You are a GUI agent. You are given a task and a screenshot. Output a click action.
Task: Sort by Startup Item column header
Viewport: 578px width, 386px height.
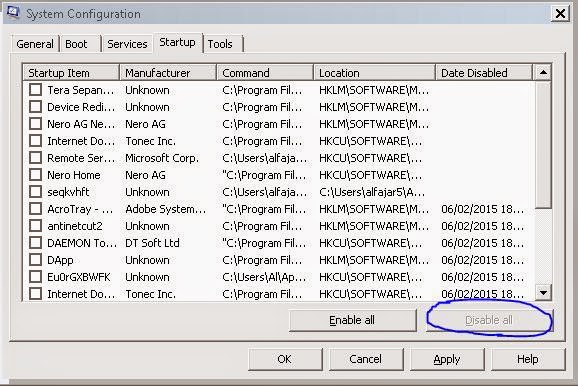coord(71,73)
